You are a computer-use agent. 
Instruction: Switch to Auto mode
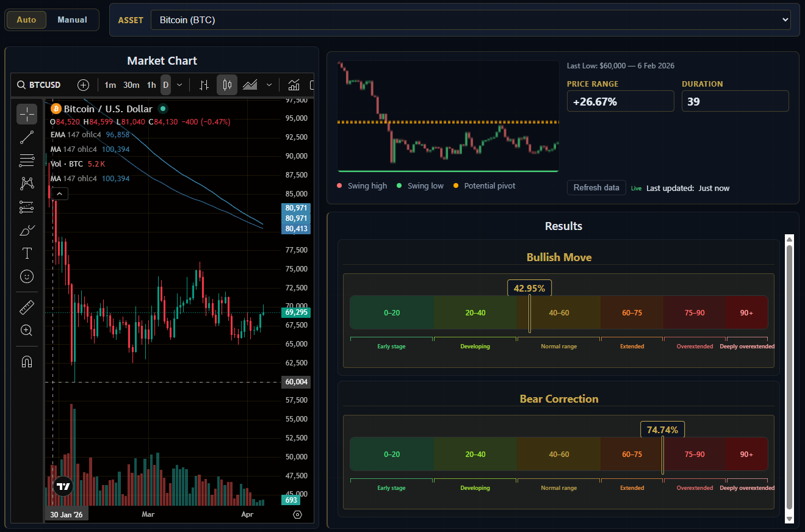(26, 20)
